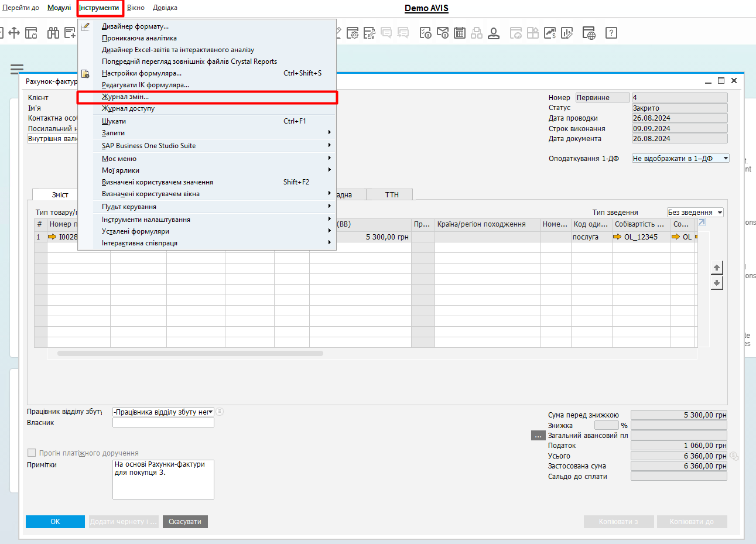Click the messages and alerts envelope icon
Screen dimensions: 756x544
pyautogui.click(x=443, y=33)
